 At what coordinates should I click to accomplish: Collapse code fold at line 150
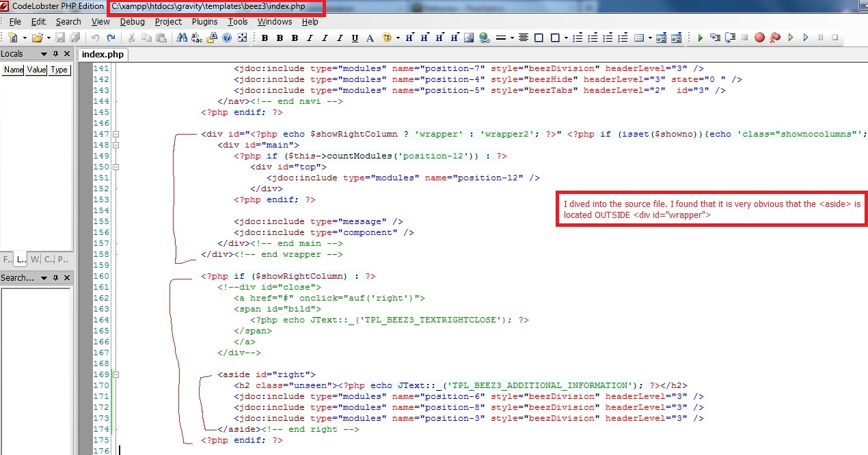116,167
